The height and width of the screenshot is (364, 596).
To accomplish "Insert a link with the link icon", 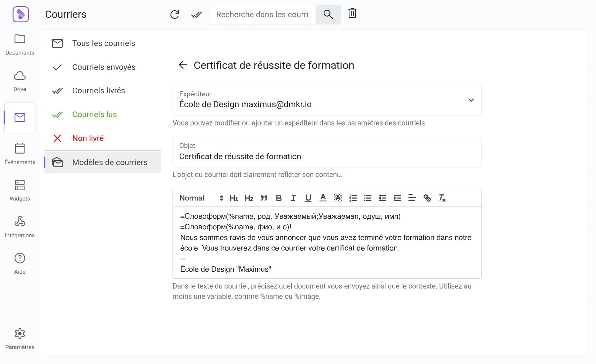I will click(x=427, y=198).
